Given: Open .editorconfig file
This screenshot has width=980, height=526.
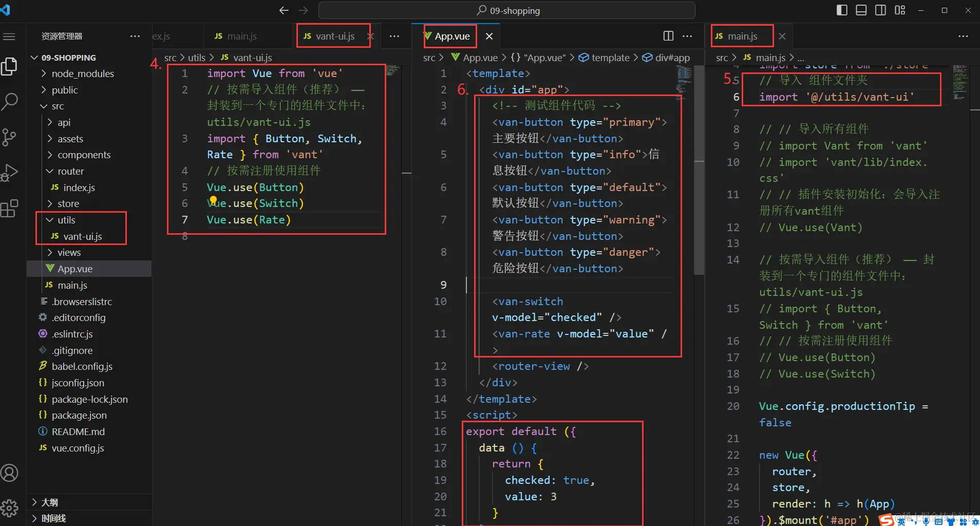Looking at the screenshot, I should click(x=89, y=317).
